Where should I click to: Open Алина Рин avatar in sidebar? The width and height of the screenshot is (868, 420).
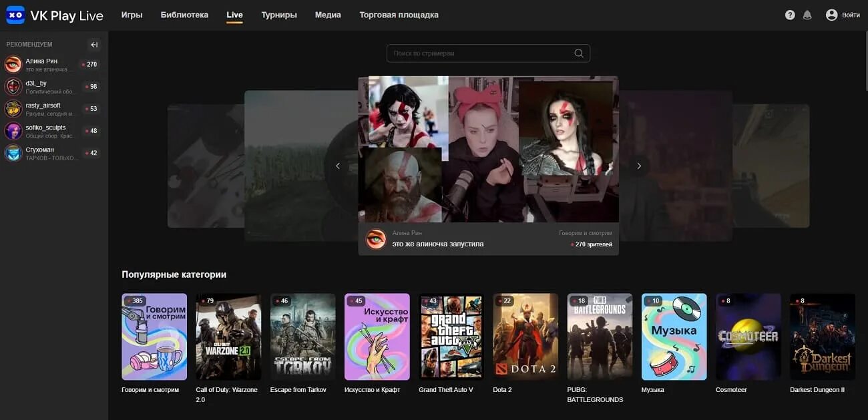[x=13, y=65]
